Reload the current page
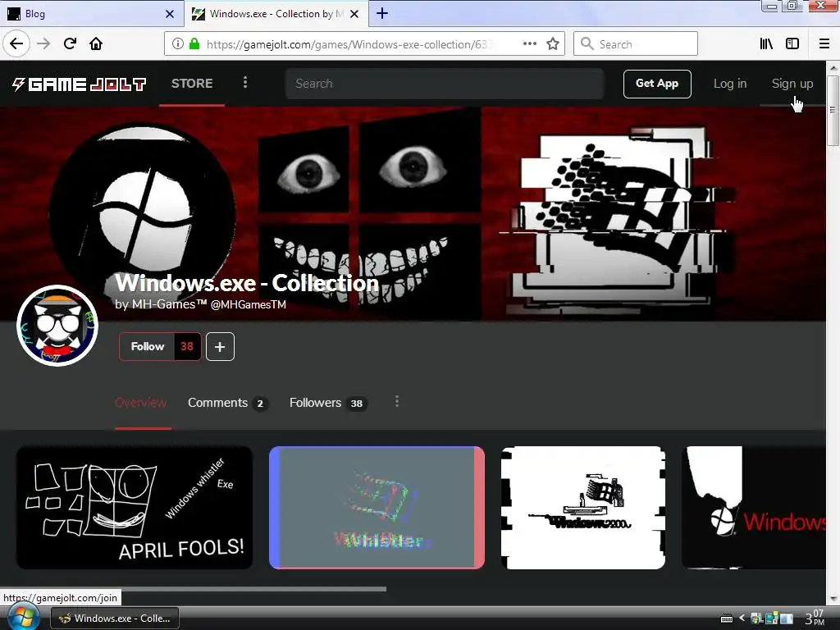Screen dimensions: 840x630 click(x=70, y=44)
